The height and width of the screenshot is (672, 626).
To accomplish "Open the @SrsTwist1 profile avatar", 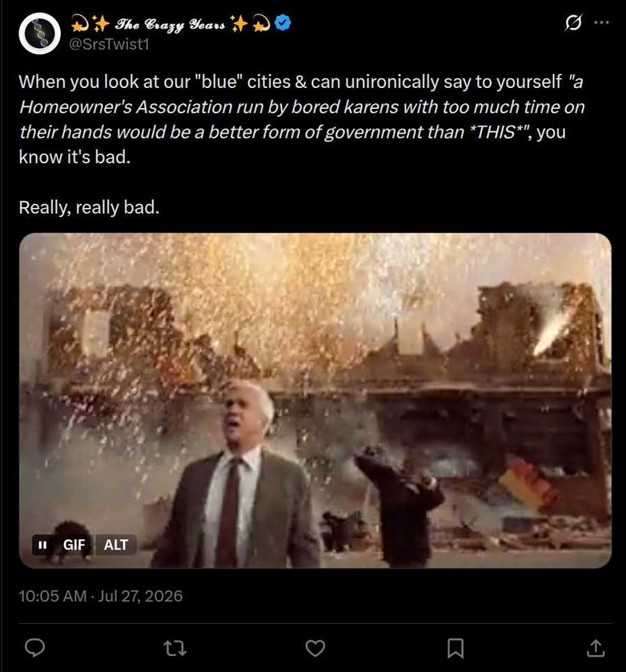I will coord(39,34).
